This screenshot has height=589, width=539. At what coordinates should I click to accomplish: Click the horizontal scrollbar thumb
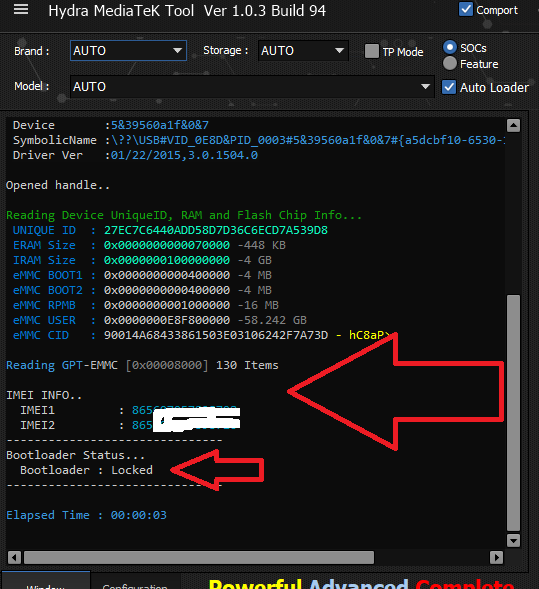tap(199, 557)
